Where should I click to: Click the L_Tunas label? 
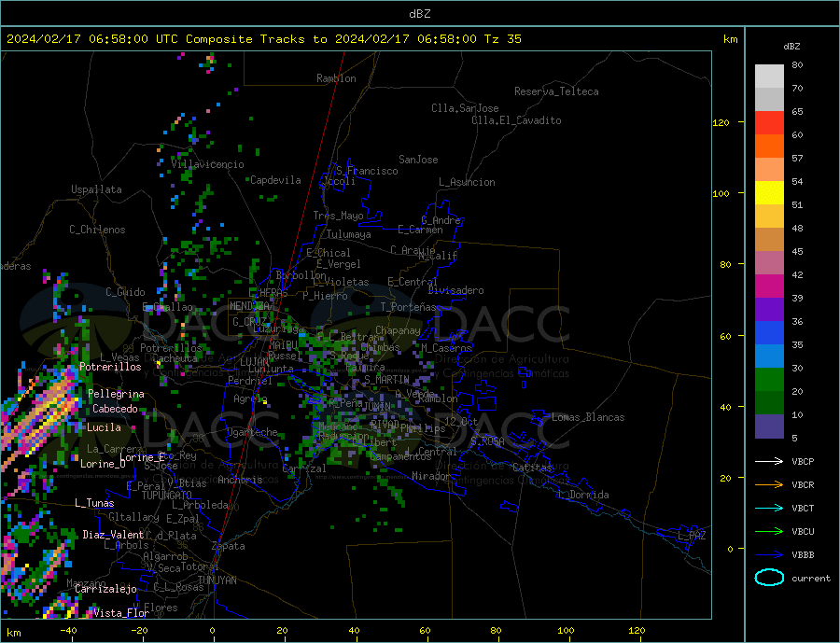pyautogui.click(x=94, y=503)
